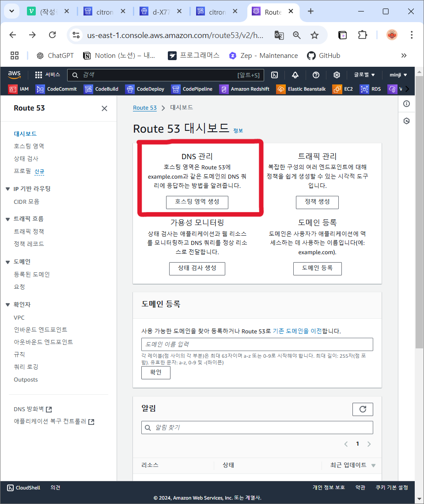Collapse 확인자 section

tap(8, 305)
